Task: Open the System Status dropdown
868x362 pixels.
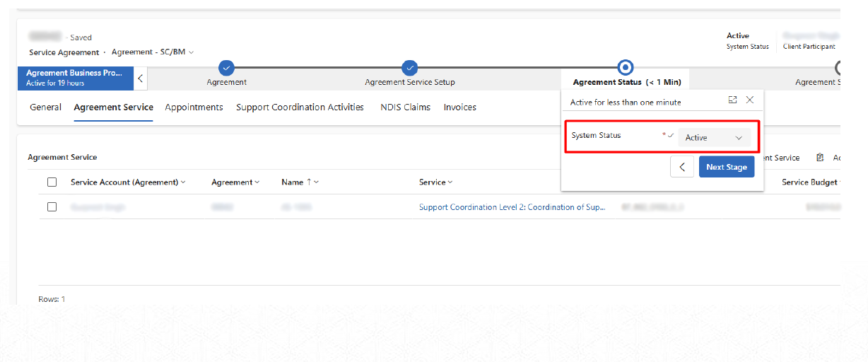Action: click(x=714, y=138)
